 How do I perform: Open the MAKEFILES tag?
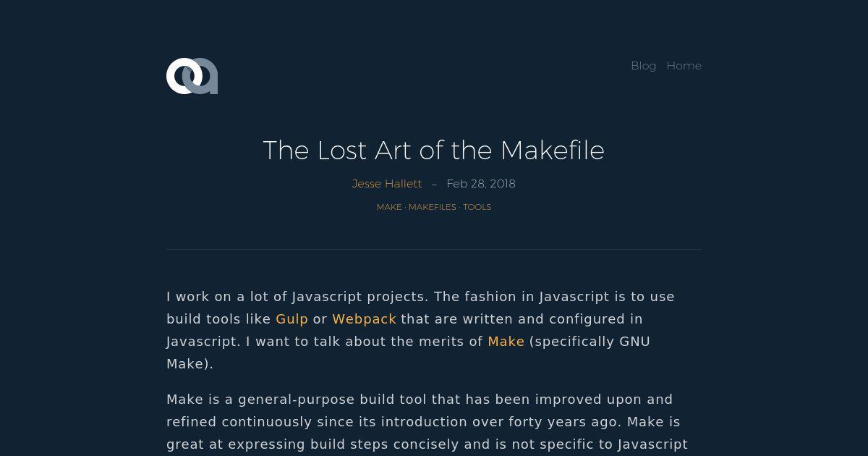coord(432,207)
